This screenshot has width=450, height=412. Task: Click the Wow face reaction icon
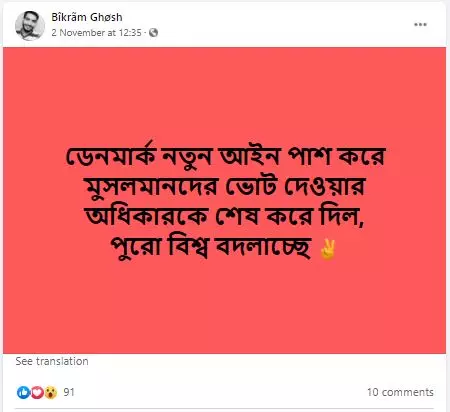tap(51, 392)
